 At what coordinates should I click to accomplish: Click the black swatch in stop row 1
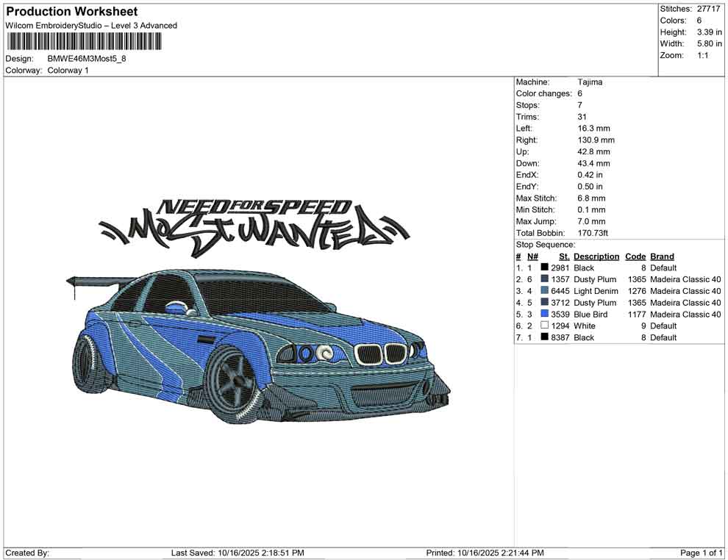tap(545, 268)
